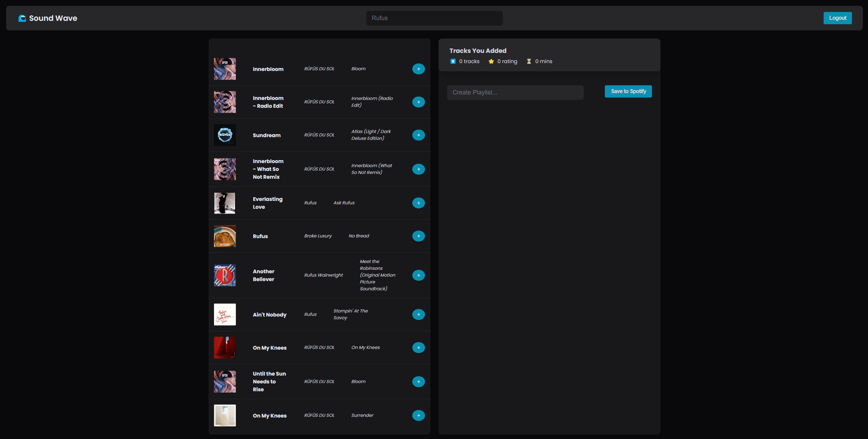Open the Sundream album cover thumbnail

coord(225,135)
